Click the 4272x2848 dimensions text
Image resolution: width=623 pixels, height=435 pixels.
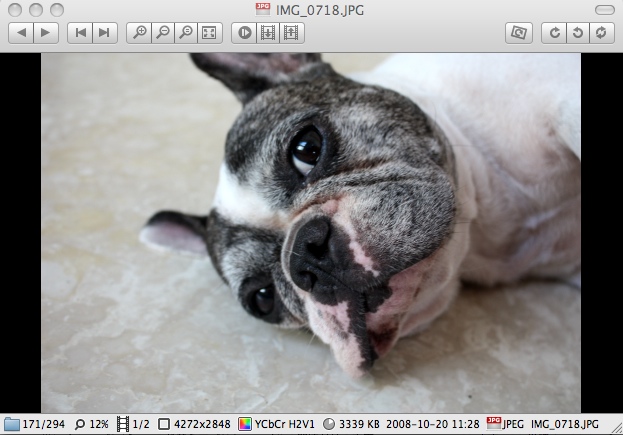pos(202,424)
